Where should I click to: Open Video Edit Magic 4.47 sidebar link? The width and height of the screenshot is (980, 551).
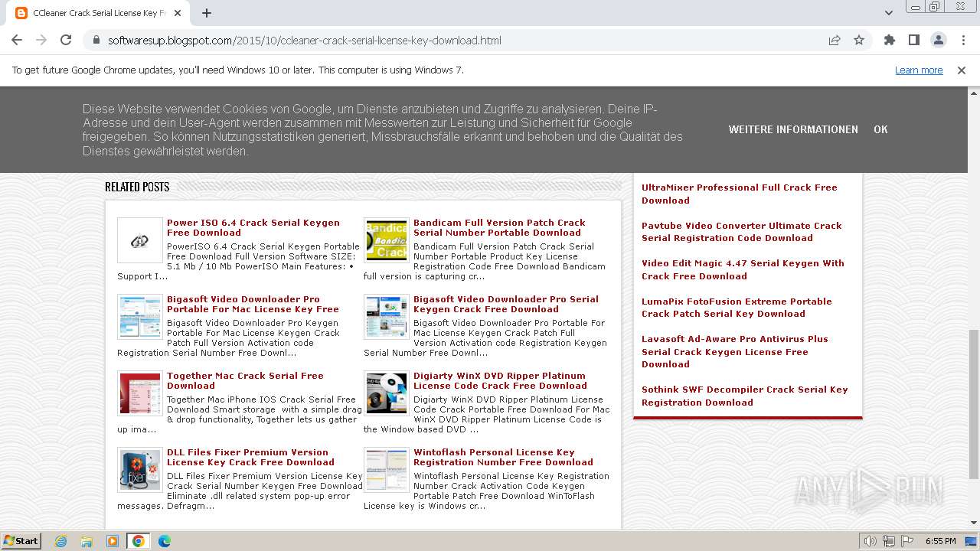pyautogui.click(x=743, y=269)
